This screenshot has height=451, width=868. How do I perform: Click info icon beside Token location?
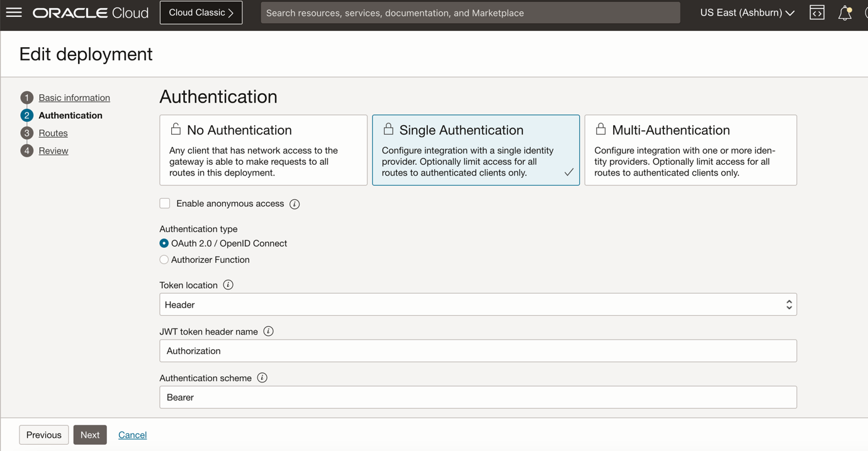point(228,285)
